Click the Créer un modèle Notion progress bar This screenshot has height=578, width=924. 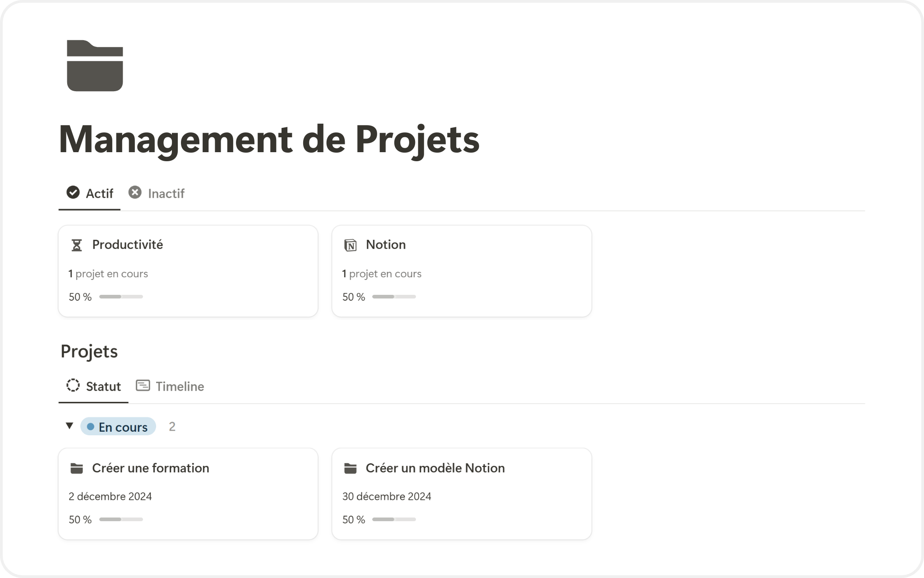tap(394, 519)
